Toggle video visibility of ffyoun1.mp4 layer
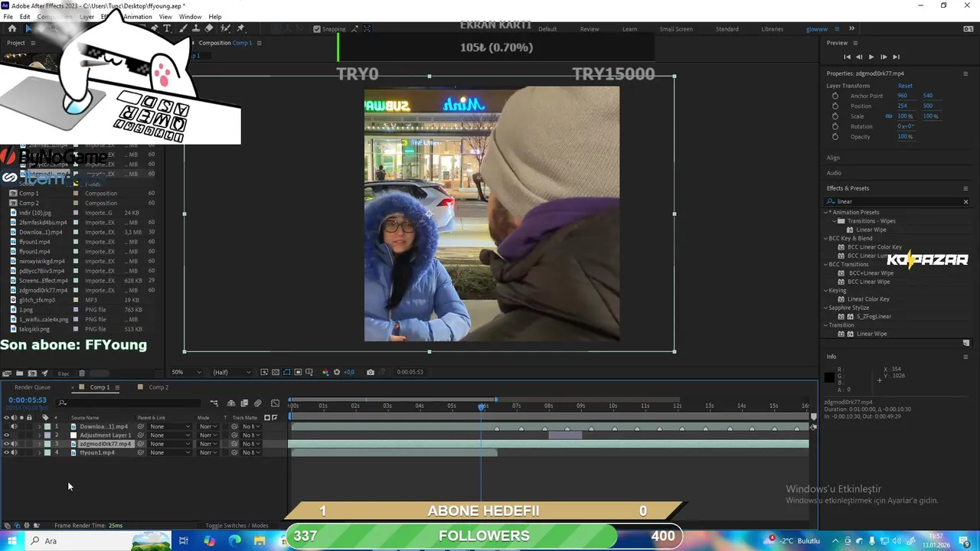Image resolution: width=980 pixels, height=551 pixels. [x=7, y=452]
